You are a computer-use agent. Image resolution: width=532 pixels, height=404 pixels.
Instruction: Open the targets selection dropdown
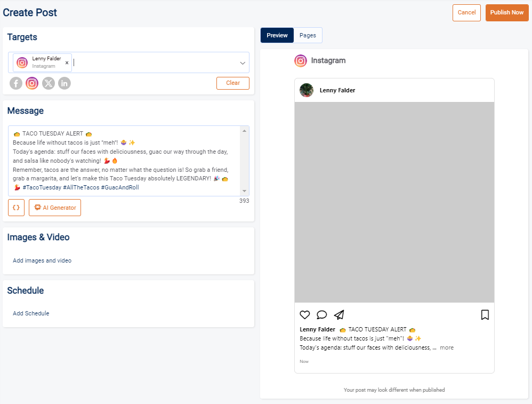243,62
